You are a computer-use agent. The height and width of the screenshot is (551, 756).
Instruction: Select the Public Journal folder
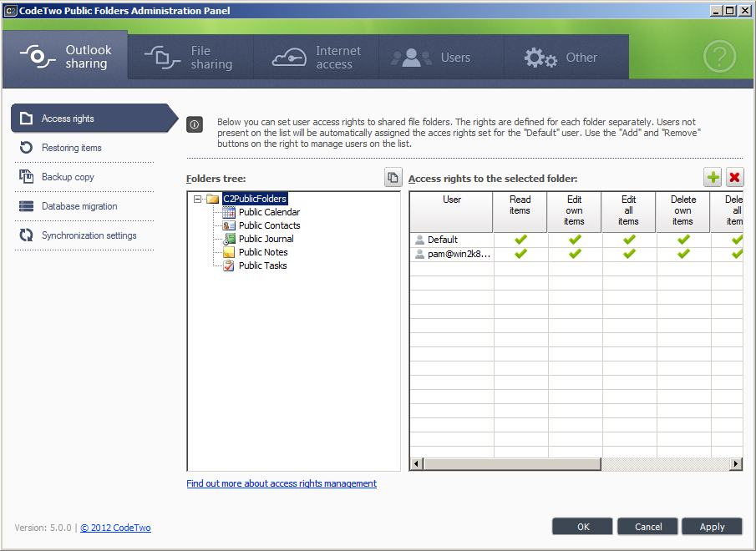266,239
